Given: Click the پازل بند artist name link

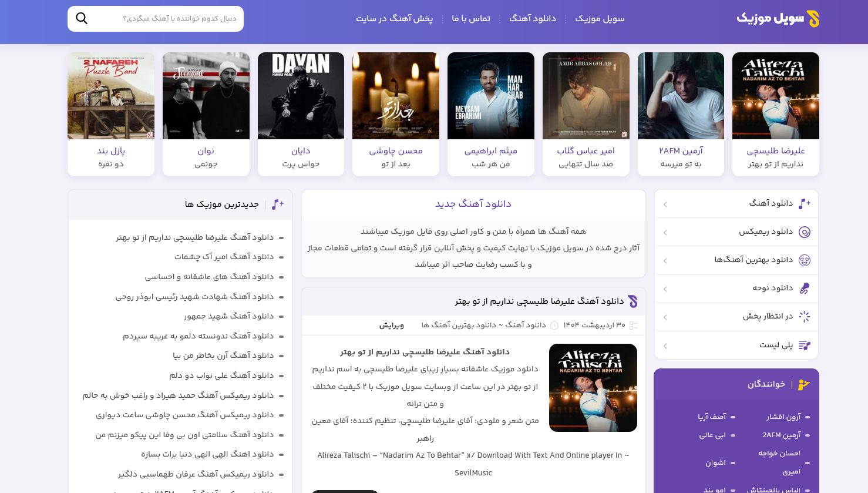Looking at the screenshot, I should point(111,151).
